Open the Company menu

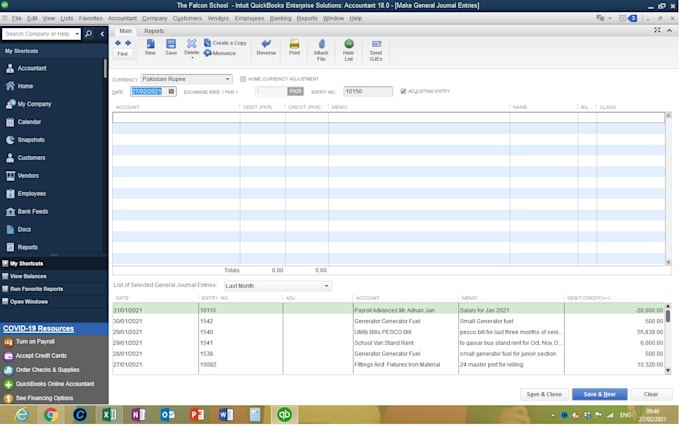155,18
